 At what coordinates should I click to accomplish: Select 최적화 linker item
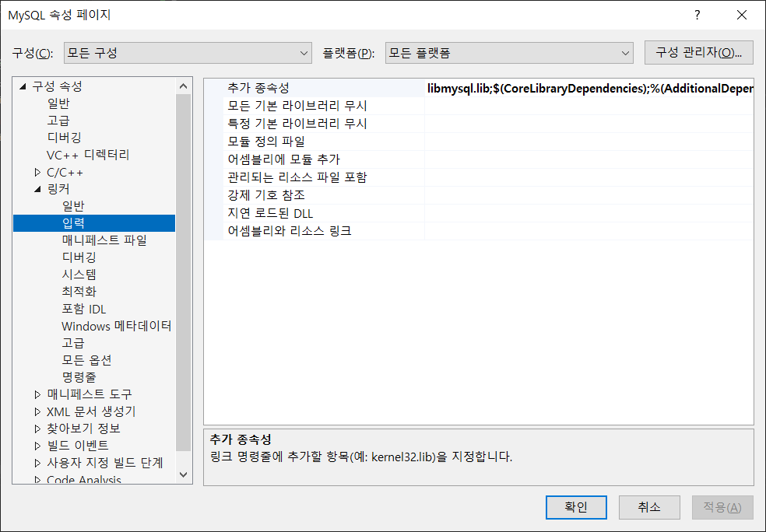pyautogui.click(x=79, y=292)
